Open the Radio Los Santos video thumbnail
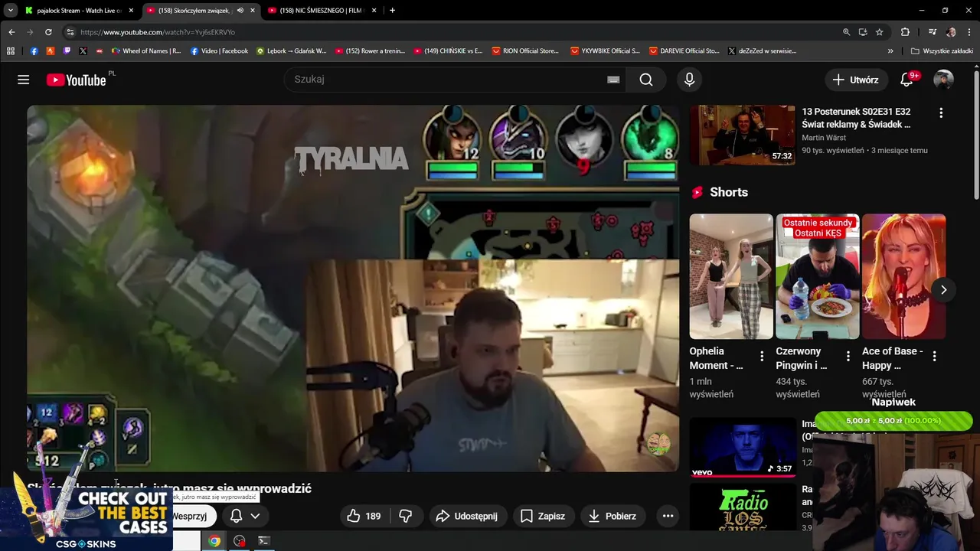 click(x=742, y=507)
